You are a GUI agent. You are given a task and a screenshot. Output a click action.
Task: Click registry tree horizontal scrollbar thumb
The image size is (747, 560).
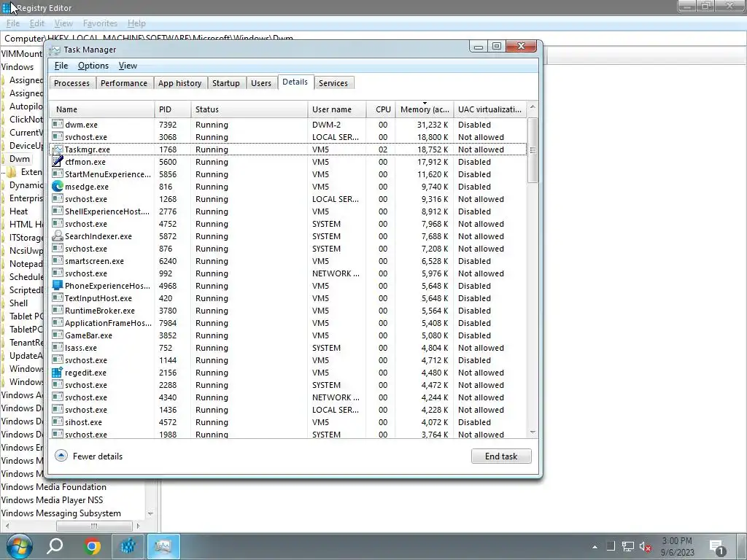pos(94,526)
